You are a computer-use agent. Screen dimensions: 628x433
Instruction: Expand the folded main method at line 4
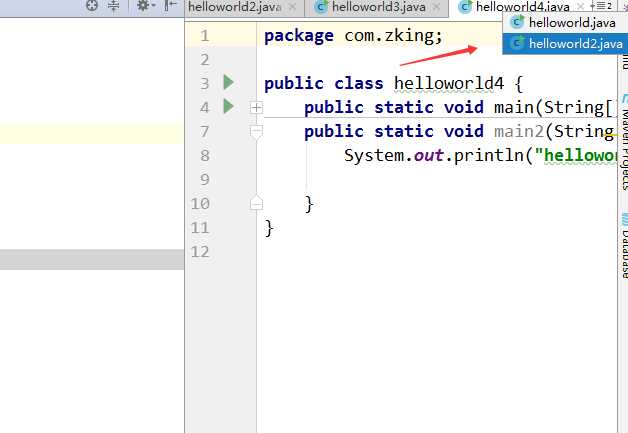tap(256, 107)
